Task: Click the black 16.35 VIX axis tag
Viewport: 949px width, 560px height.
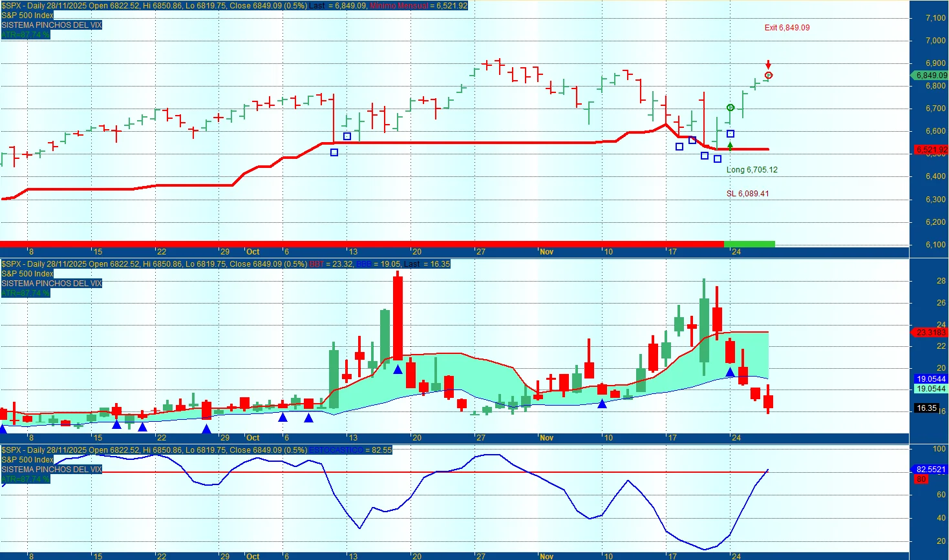Action: 926,408
